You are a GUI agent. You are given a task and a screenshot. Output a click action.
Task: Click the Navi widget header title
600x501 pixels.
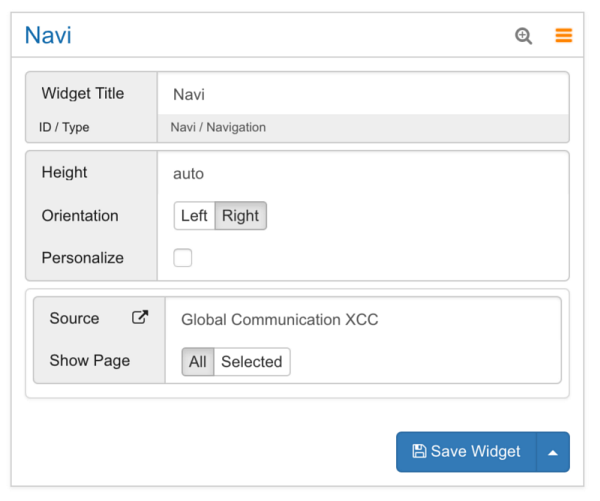[48, 36]
